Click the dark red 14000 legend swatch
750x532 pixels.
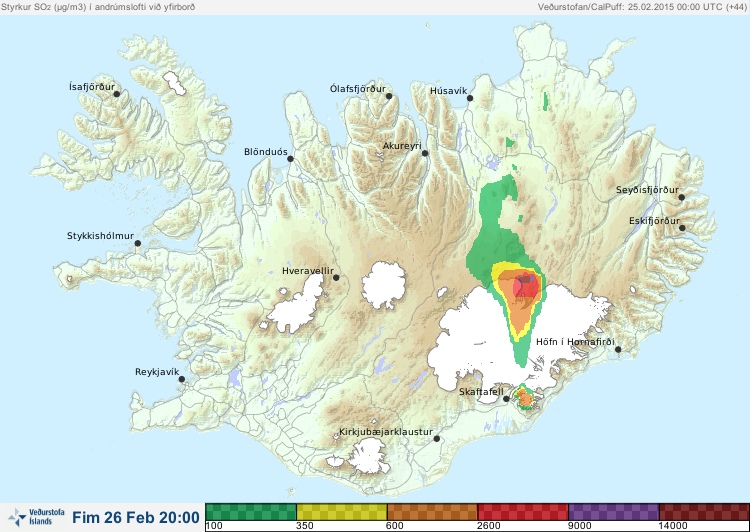coord(704,512)
